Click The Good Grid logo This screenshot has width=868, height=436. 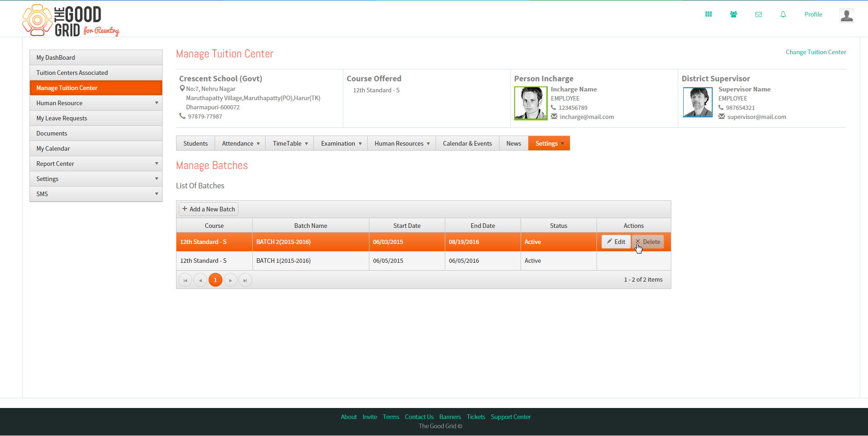pyautogui.click(x=71, y=21)
